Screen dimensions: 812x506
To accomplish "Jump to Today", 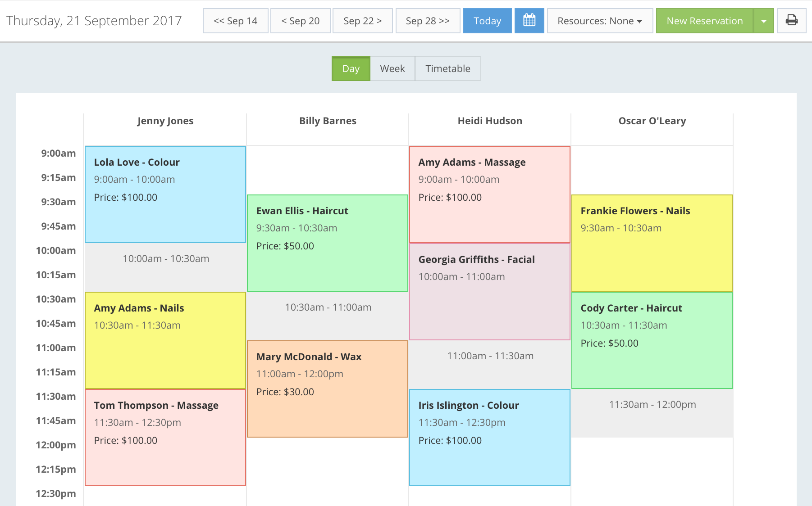I will coord(487,21).
